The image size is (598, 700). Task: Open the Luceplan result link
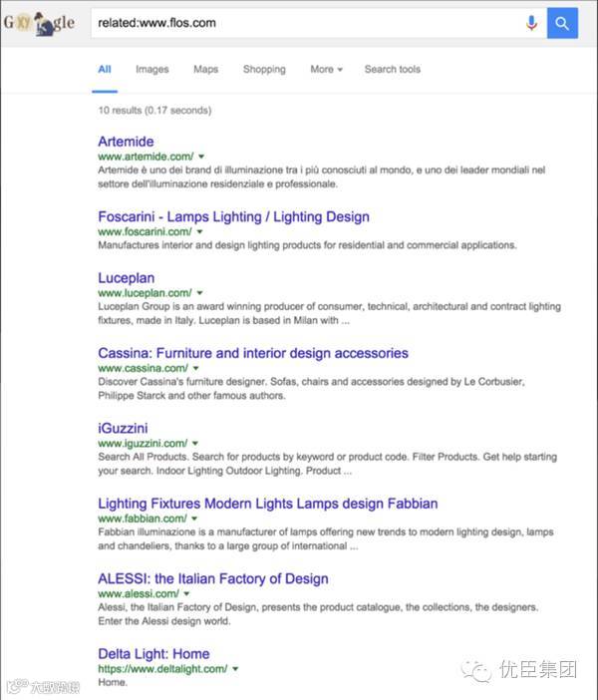coord(127,278)
